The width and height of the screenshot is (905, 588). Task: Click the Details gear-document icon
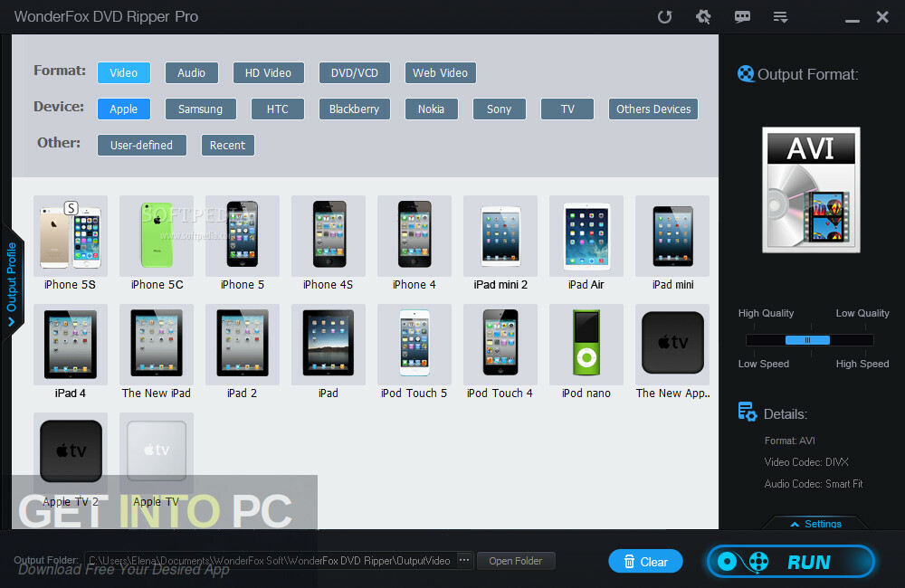click(x=748, y=411)
